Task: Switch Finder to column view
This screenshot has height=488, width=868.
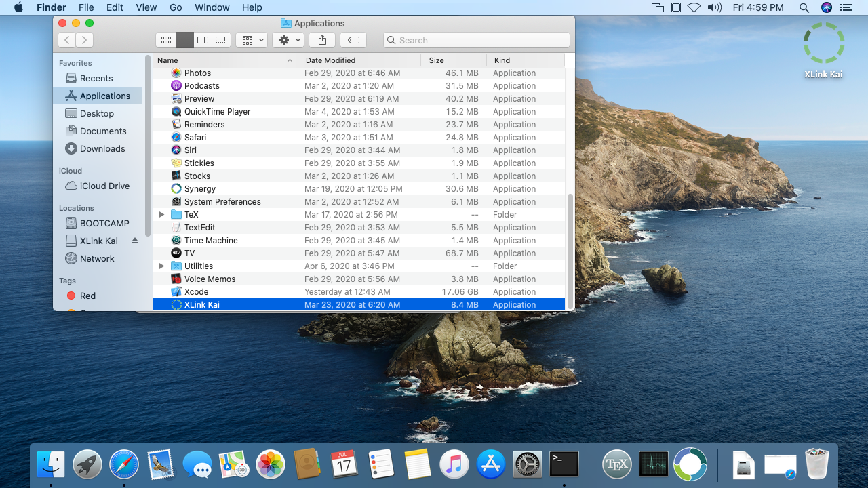Action: click(x=202, y=40)
